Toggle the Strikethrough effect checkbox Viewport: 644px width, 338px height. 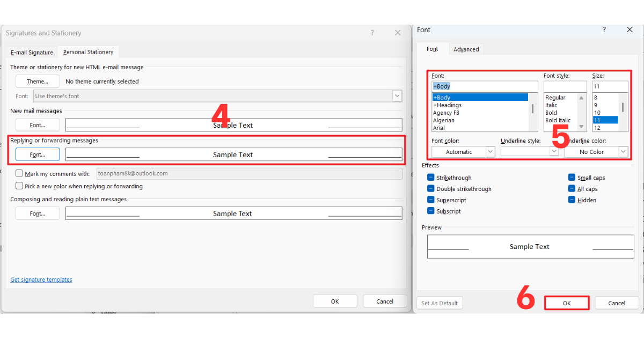(x=431, y=178)
